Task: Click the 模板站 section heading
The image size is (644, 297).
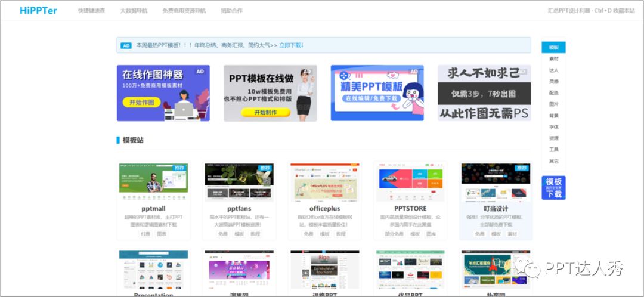Action: (133, 140)
